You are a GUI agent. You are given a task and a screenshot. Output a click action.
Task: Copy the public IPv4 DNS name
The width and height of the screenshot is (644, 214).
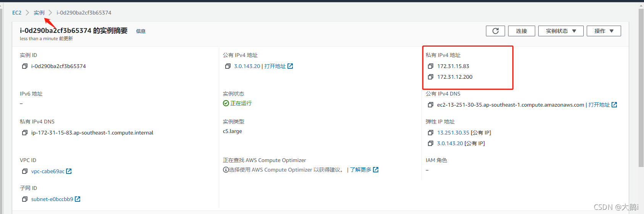point(431,105)
